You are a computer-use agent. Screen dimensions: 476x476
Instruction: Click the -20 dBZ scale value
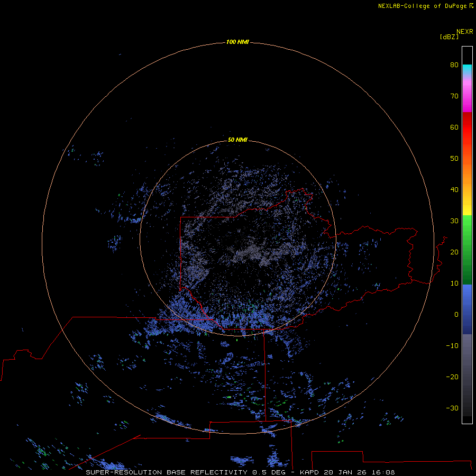coord(452,377)
